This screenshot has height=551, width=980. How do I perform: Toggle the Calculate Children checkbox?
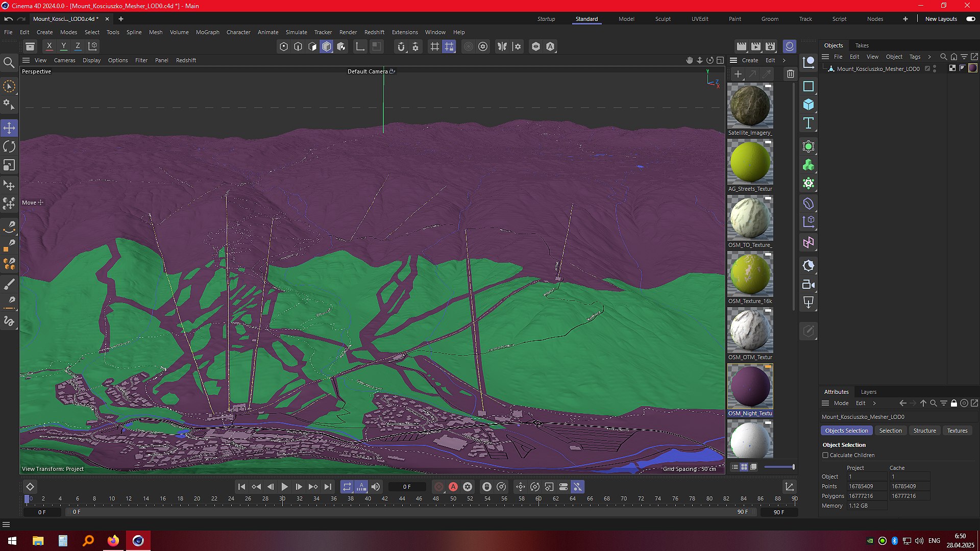pos(825,455)
